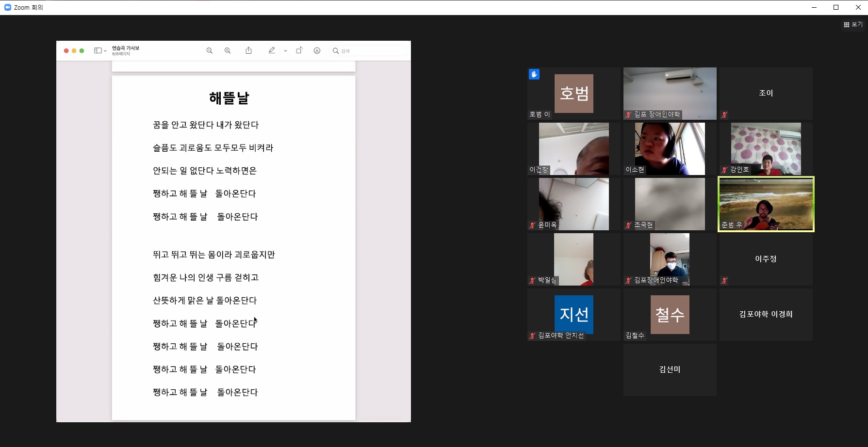Click the lyric line 안되는 일 없단다 노력하면은
868x447 pixels.
click(205, 171)
